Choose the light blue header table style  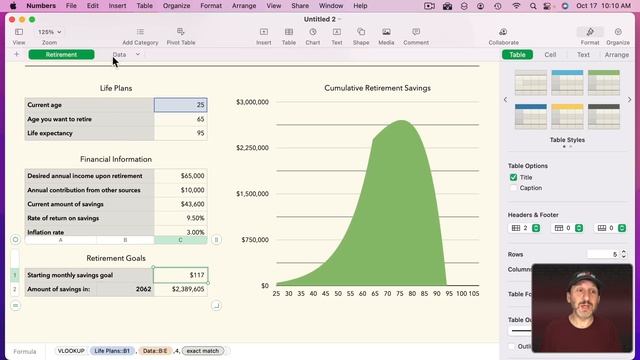567,82
